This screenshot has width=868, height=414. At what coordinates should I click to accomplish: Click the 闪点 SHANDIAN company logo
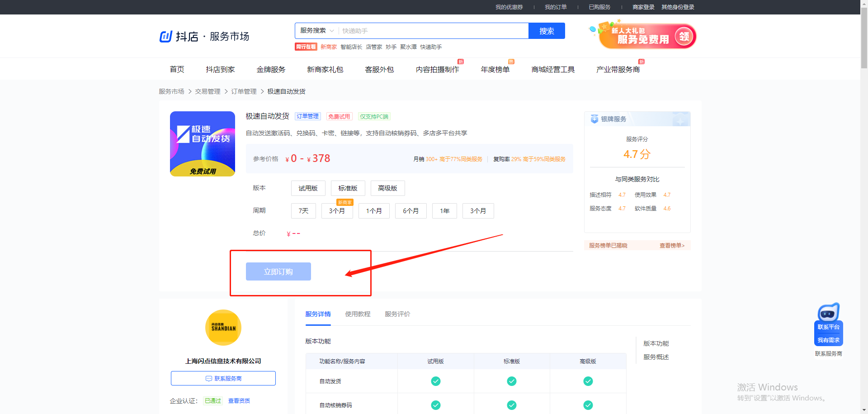pyautogui.click(x=223, y=328)
